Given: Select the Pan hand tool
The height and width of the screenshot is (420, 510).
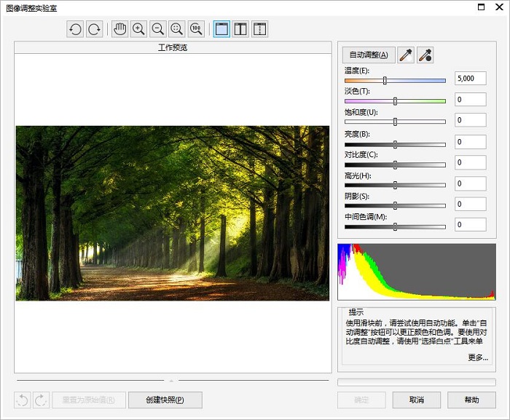Looking at the screenshot, I should point(119,29).
